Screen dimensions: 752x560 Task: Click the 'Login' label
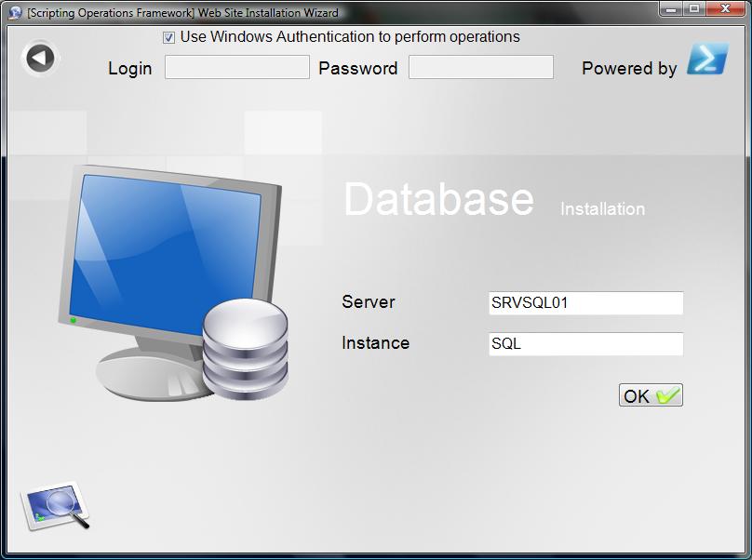[x=130, y=69]
